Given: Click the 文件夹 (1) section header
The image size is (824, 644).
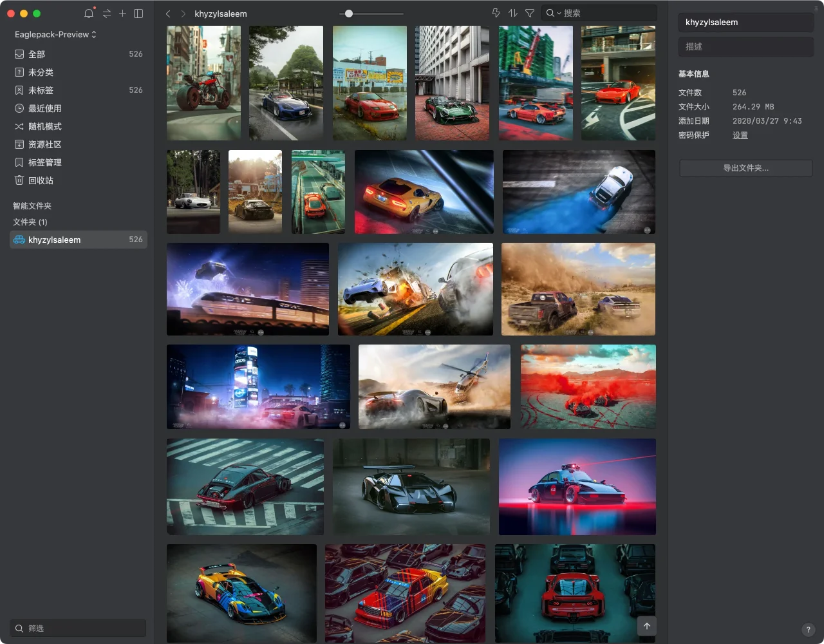Looking at the screenshot, I should 30,222.
